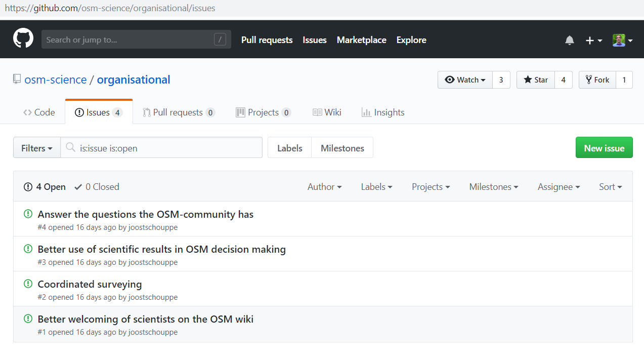644x355 pixels.
Task: Click the slash shortcut key icon
Action: 220,40
